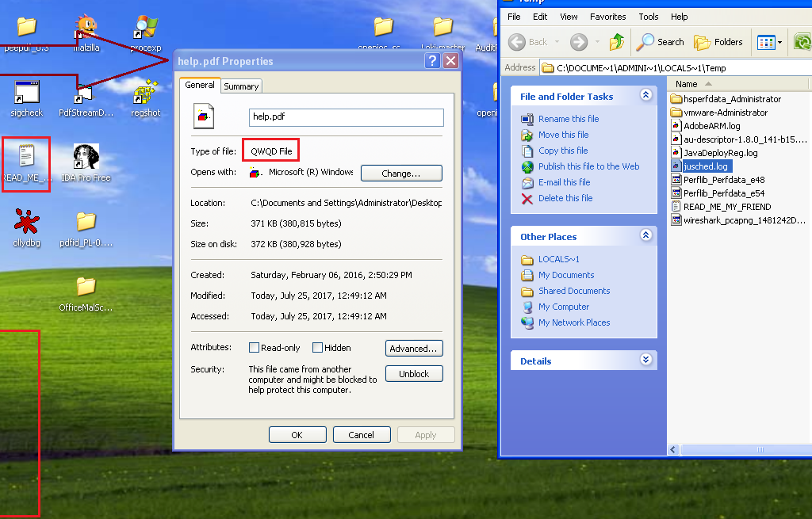Select READ_ME_MY_FRIEND in file list

coord(721,207)
